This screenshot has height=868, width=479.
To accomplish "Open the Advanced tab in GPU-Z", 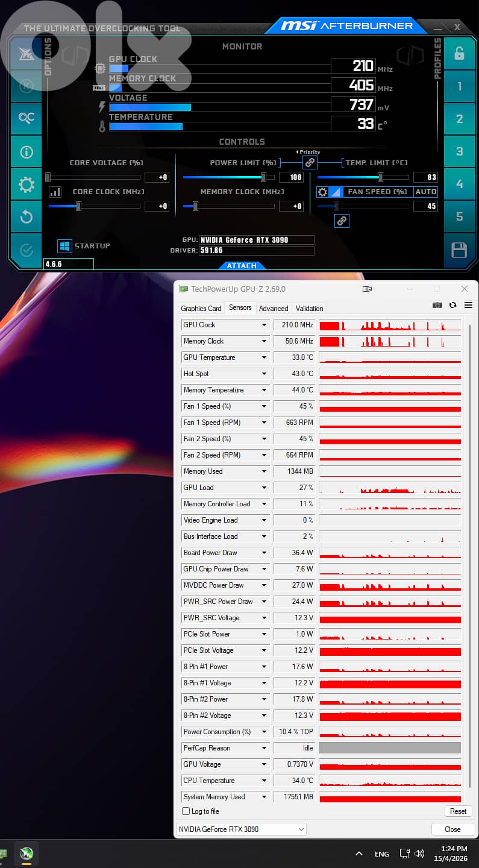I will [274, 309].
